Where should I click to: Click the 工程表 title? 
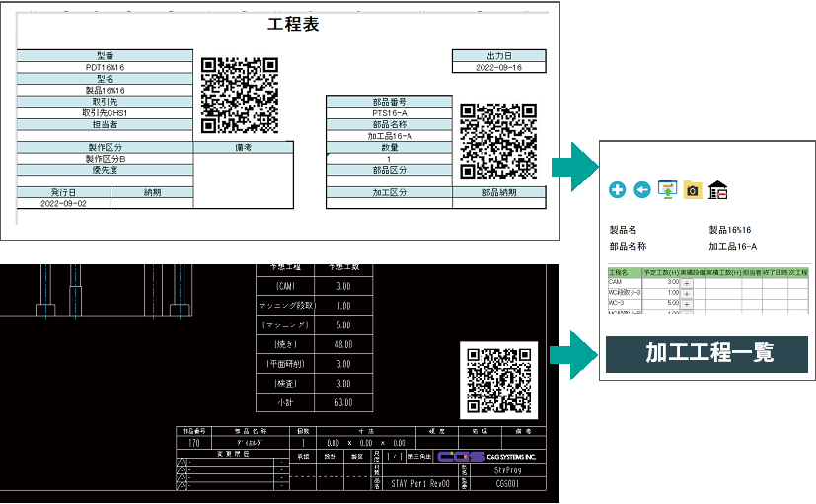pyautogui.click(x=293, y=24)
